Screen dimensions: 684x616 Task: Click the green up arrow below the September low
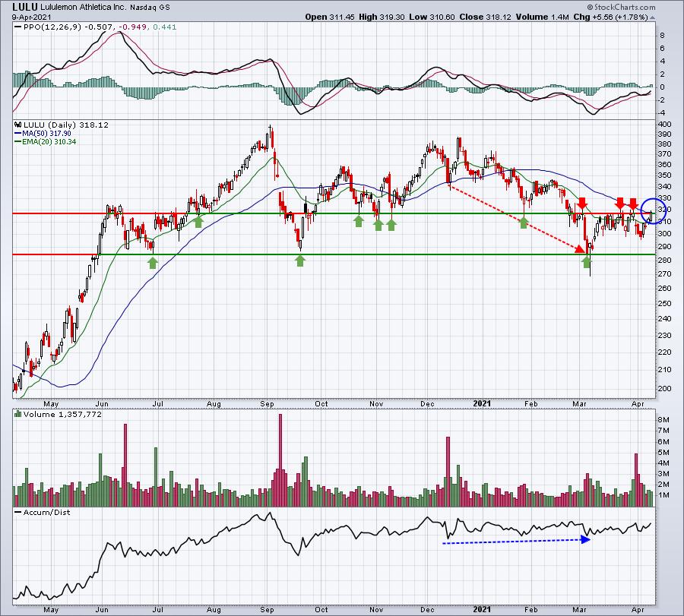[300, 261]
